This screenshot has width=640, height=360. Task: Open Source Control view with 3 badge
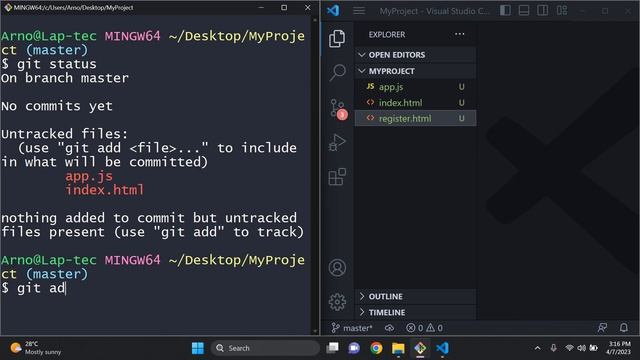coord(338,109)
